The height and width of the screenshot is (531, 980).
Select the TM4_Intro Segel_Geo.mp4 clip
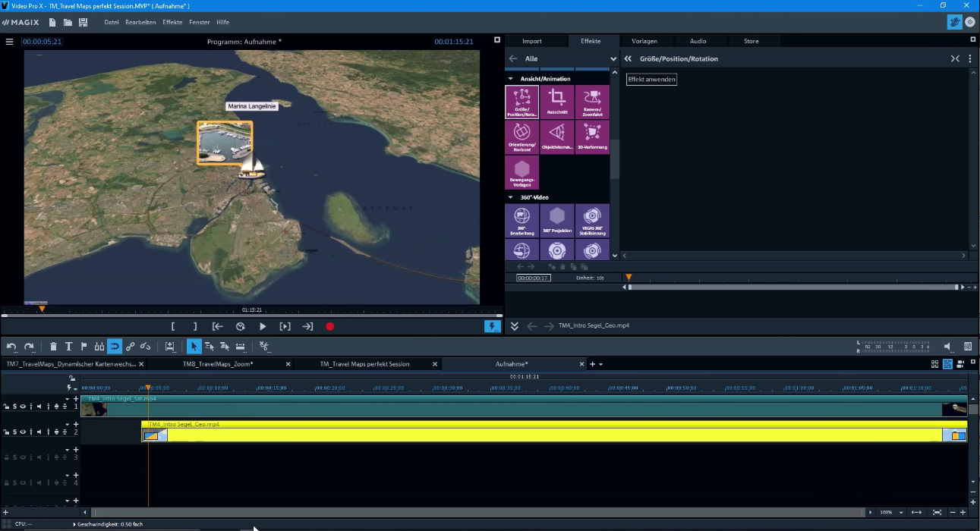click(455, 435)
